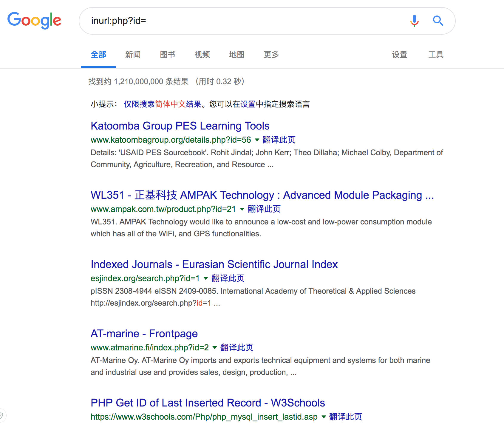Expand the arrow next to w3schools.com URL
The width and height of the screenshot is (504, 425).
pos(324,417)
